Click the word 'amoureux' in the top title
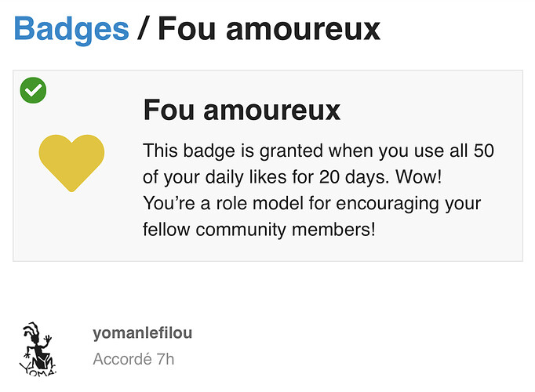535x392 pixels. pos(303,30)
